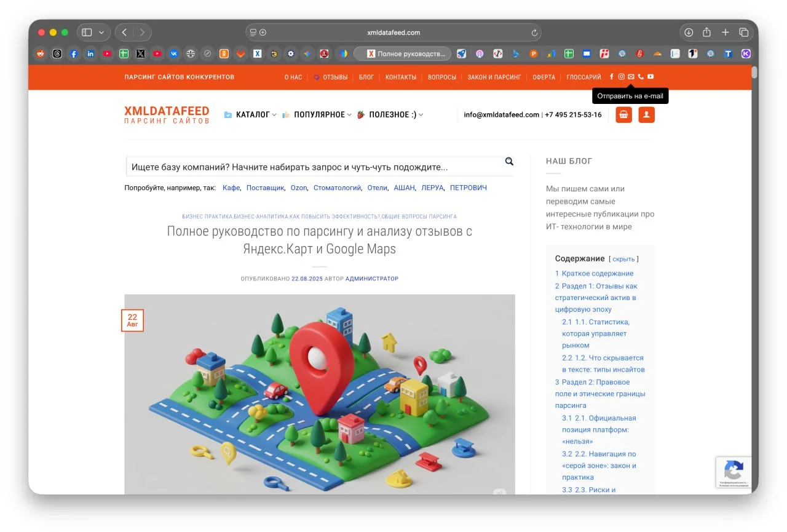787x532 pixels.
Task: Toggle the Safari sidebar button
Action: [87, 33]
